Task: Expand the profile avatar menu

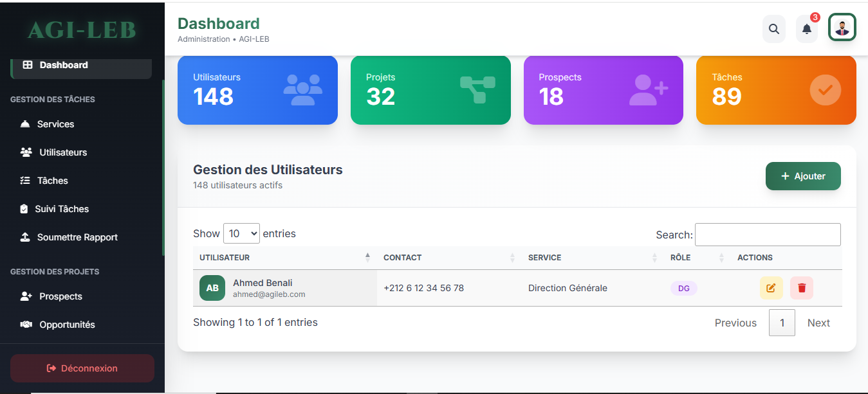Action: coord(842,27)
